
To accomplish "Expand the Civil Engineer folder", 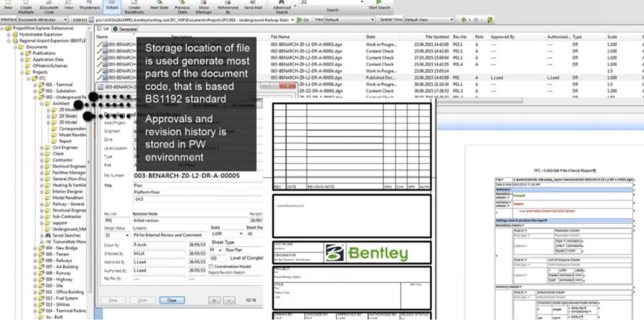I will coord(42,148).
